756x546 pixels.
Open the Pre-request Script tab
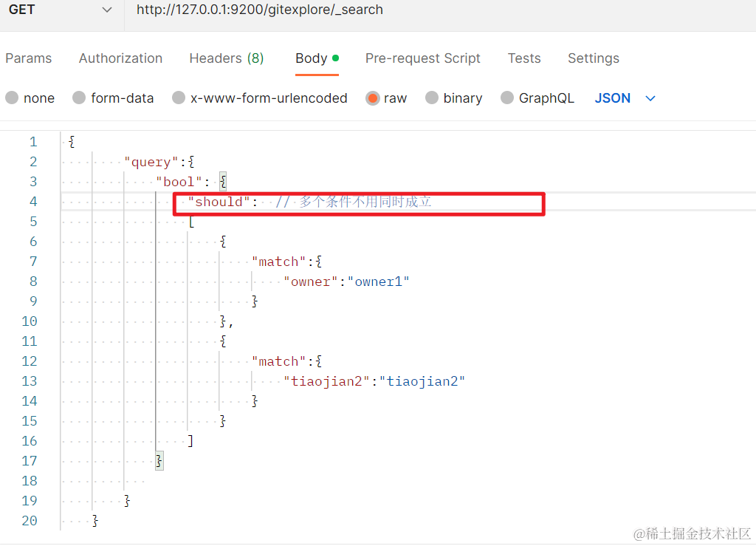[423, 58]
